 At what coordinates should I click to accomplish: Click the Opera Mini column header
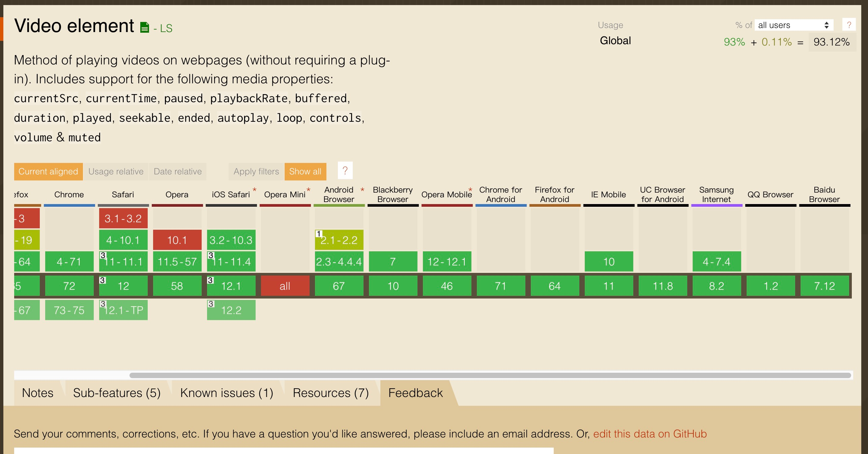(285, 195)
